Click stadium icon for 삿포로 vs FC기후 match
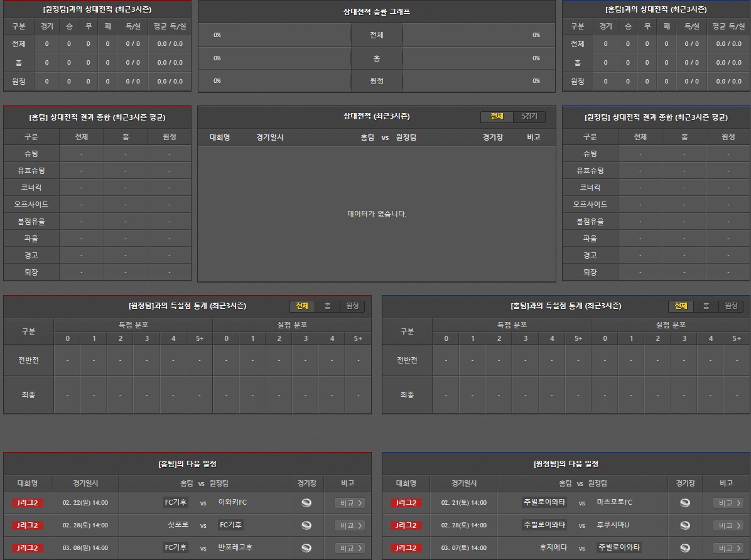 pyautogui.click(x=306, y=525)
